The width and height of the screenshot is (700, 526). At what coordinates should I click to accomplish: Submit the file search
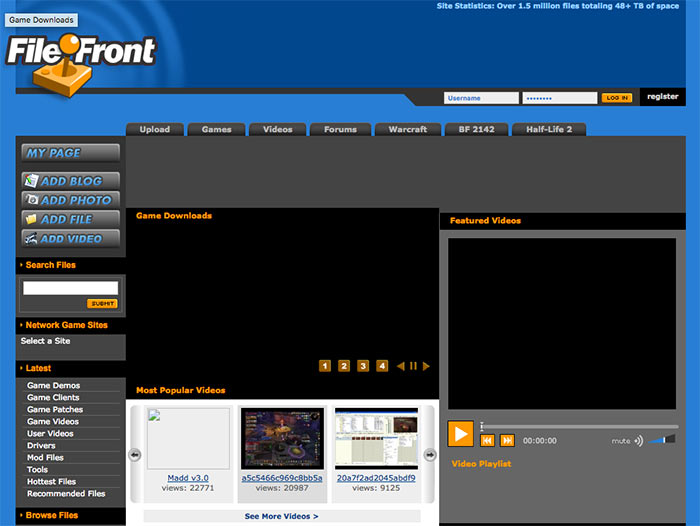point(102,304)
